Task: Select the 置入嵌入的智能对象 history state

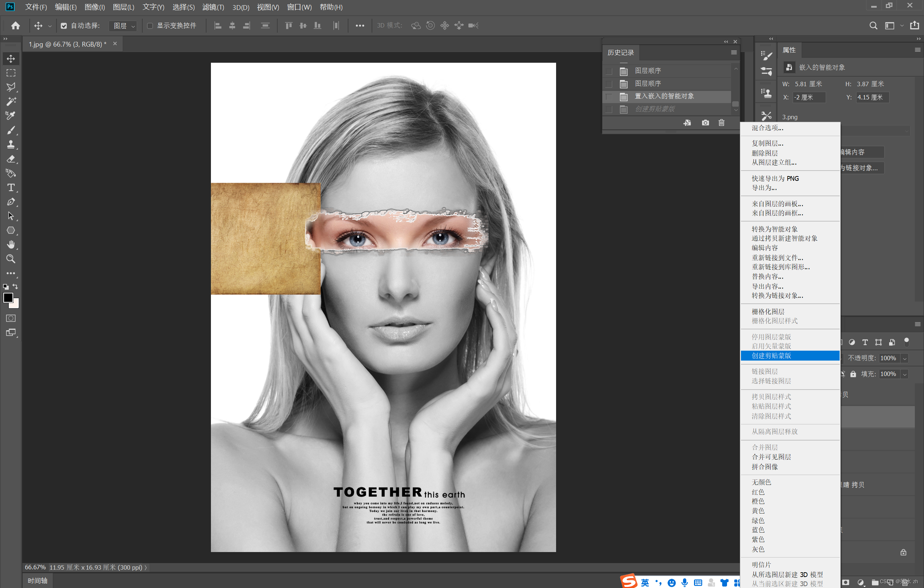Action: tap(664, 96)
